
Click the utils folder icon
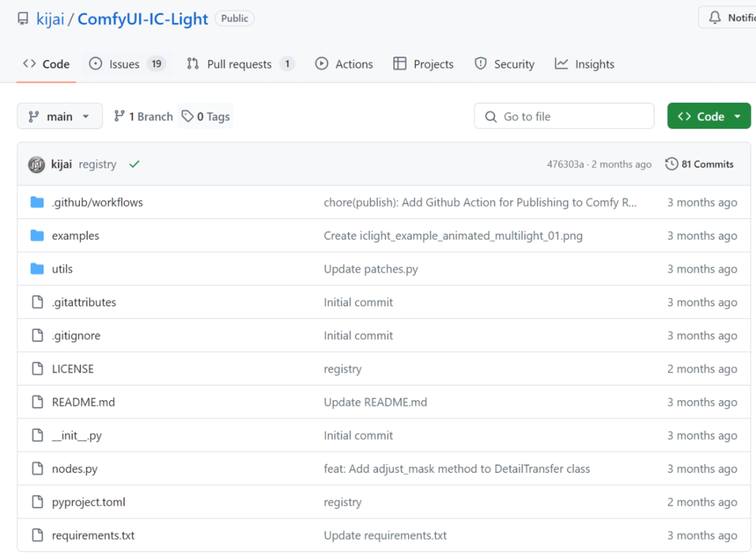[x=37, y=269]
